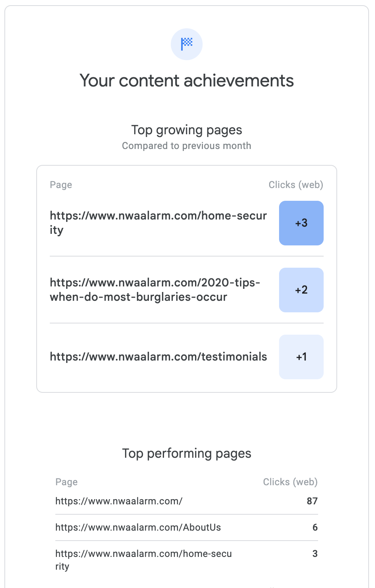Click the +2 clicks badge
Screen dimensions: 375x588
click(301, 290)
